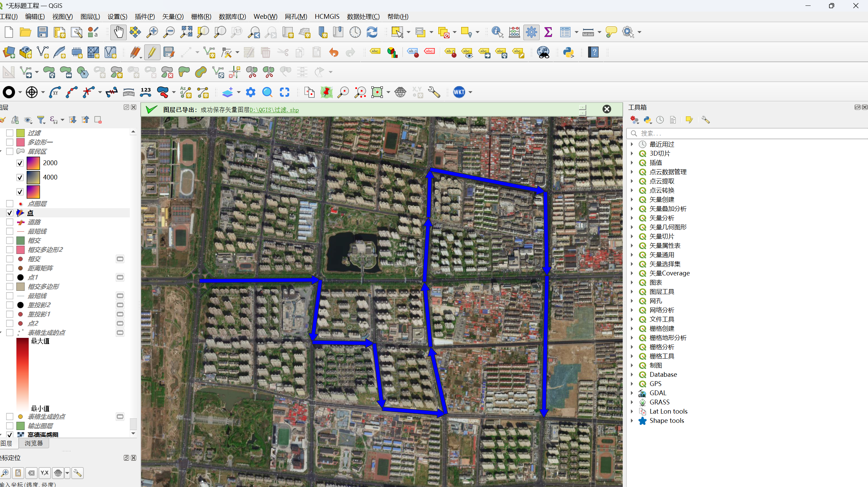
Task: Click the Toggle Editing pencil icon
Action: pyautogui.click(x=152, y=52)
